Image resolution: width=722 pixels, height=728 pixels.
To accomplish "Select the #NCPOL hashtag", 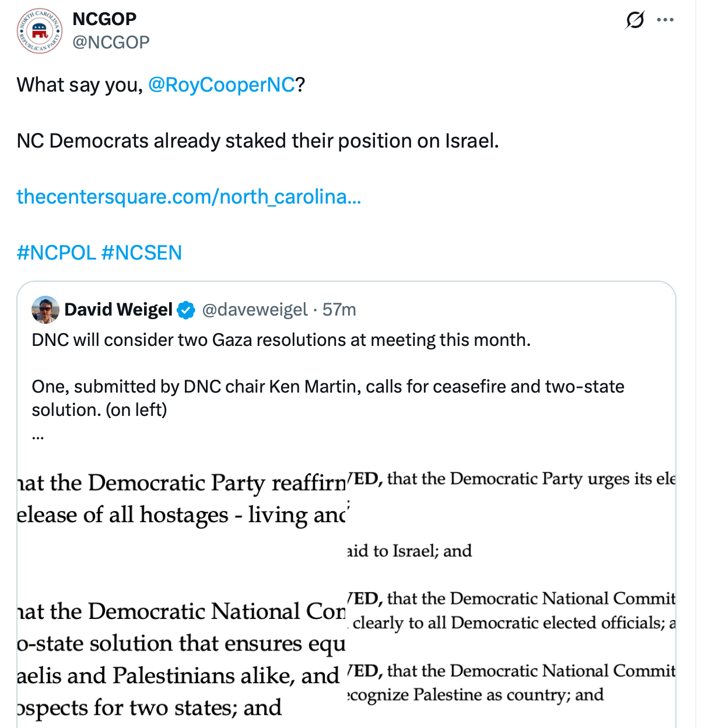I will click(x=57, y=253).
